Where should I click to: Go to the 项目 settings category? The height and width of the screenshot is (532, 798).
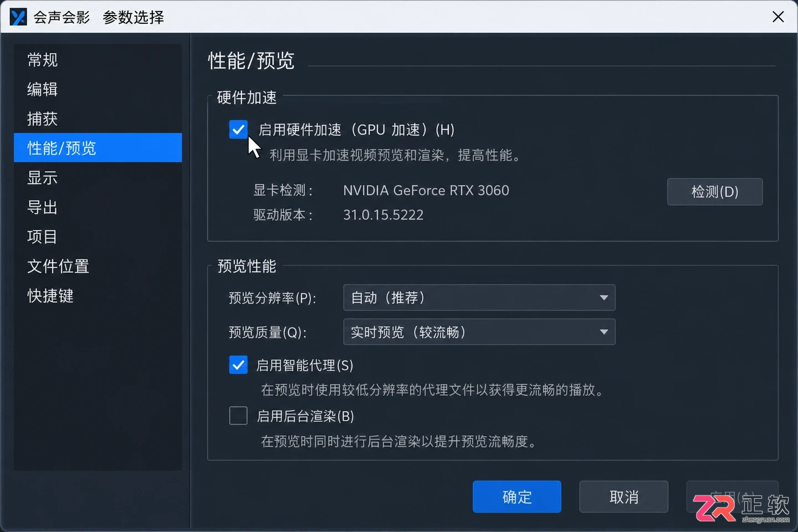(x=98, y=237)
